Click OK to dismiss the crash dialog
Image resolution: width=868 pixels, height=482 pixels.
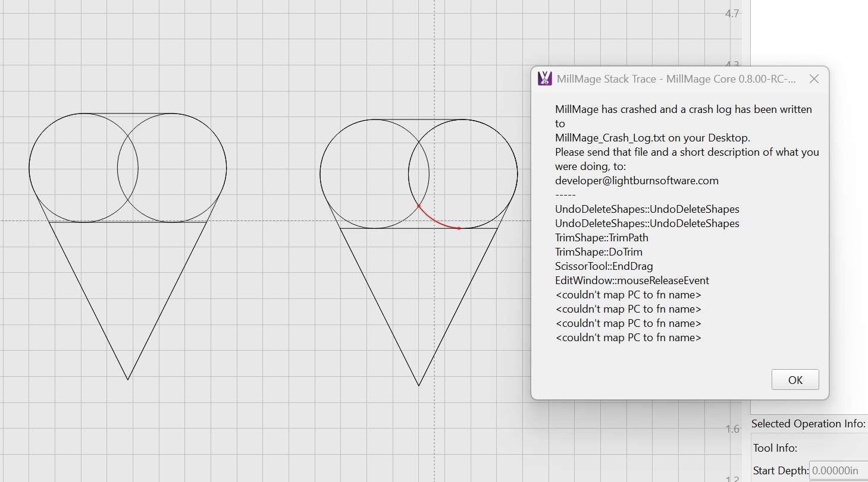(795, 380)
